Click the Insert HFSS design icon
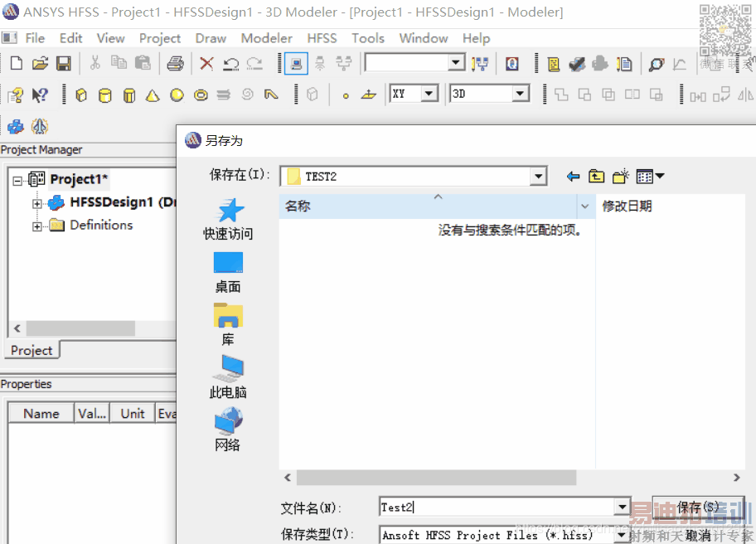This screenshot has width=756, height=544. click(x=16, y=127)
